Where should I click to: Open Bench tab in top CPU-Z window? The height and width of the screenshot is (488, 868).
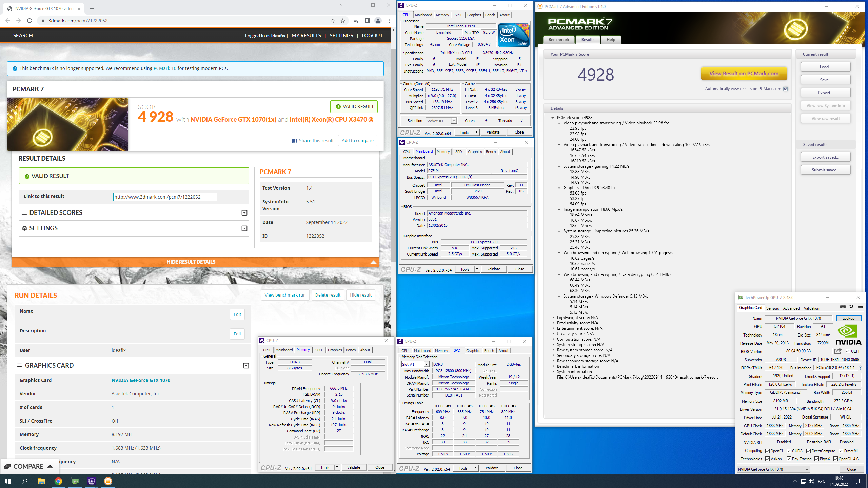(490, 15)
